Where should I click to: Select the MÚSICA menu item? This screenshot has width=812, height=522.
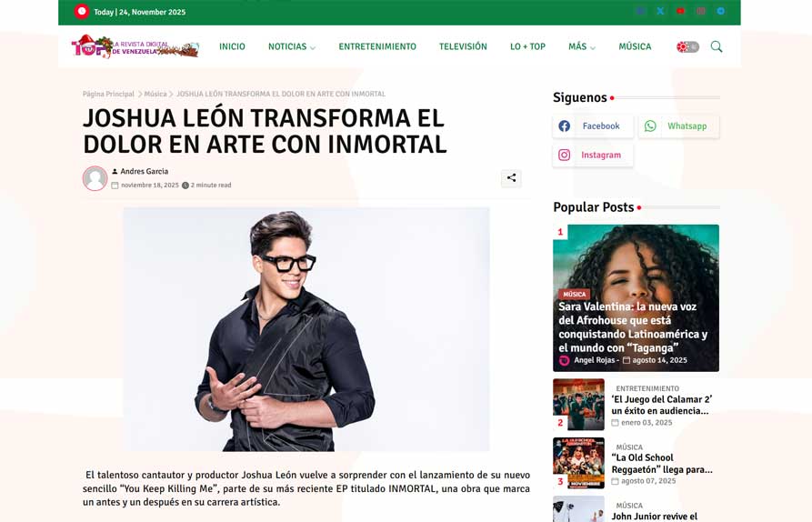(635, 46)
